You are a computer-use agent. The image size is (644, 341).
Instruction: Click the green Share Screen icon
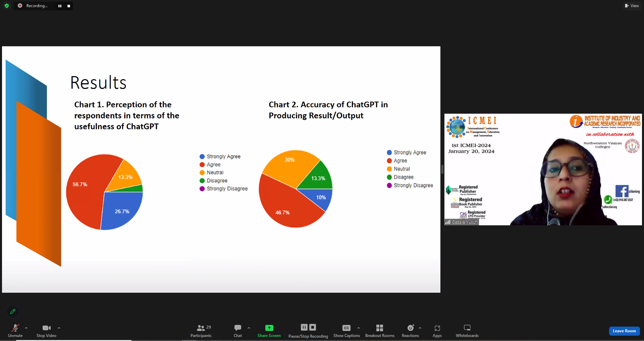pyautogui.click(x=269, y=328)
